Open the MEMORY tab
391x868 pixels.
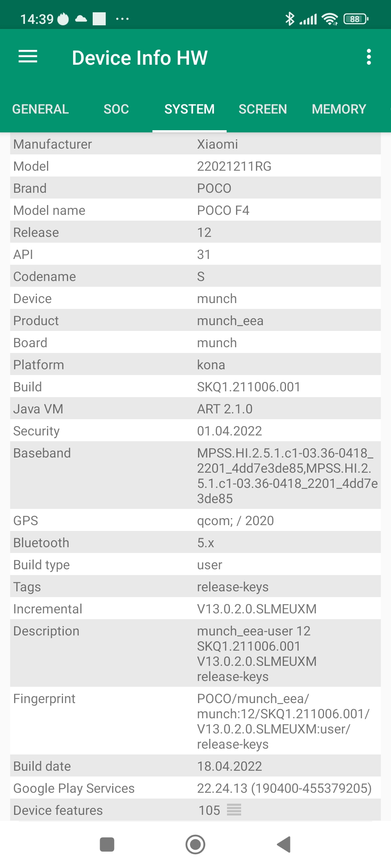(339, 109)
